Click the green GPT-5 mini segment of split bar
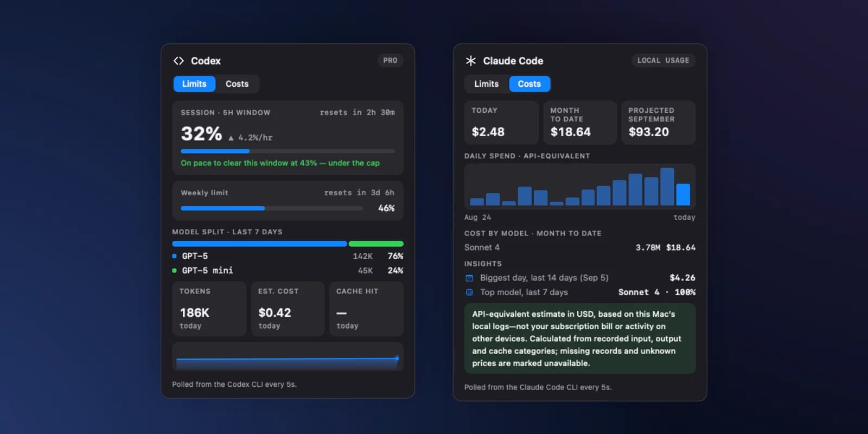The height and width of the screenshot is (434, 868). click(376, 244)
